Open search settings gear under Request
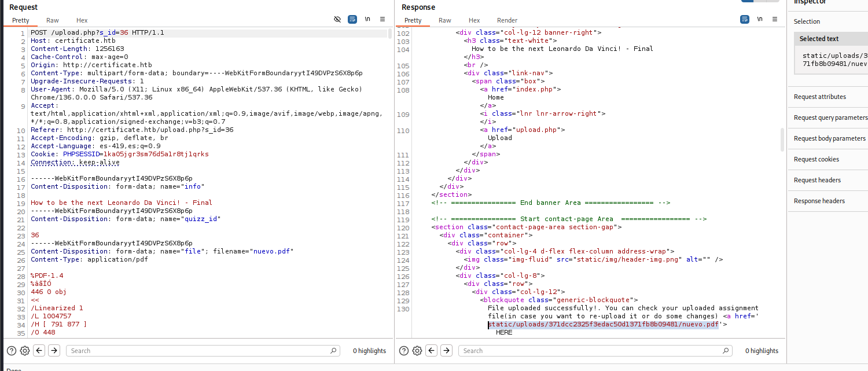 point(25,351)
